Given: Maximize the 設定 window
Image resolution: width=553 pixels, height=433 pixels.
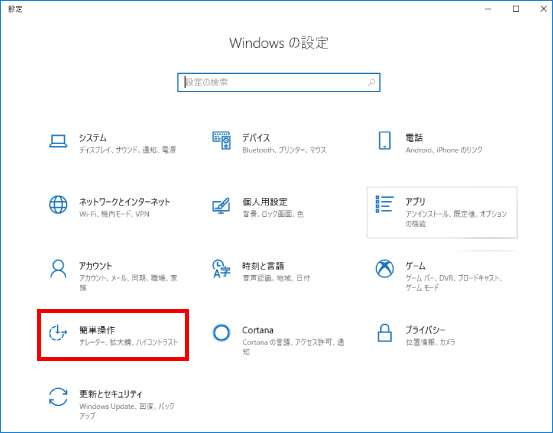Looking at the screenshot, I should click(x=516, y=9).
